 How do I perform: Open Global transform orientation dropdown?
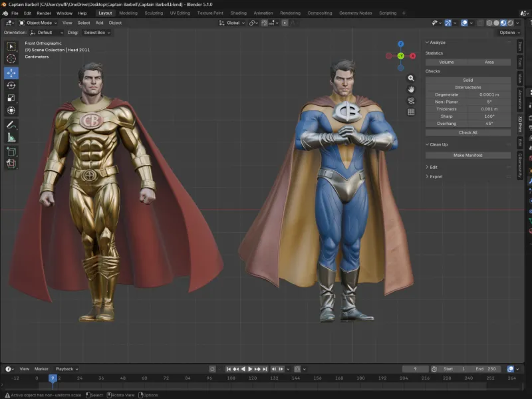pos(231,23)
